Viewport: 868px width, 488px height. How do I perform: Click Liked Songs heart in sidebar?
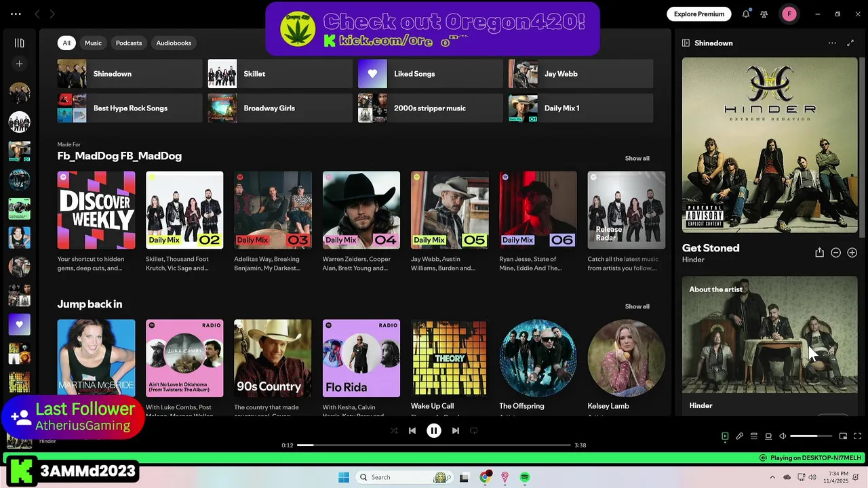click(19, 324)
